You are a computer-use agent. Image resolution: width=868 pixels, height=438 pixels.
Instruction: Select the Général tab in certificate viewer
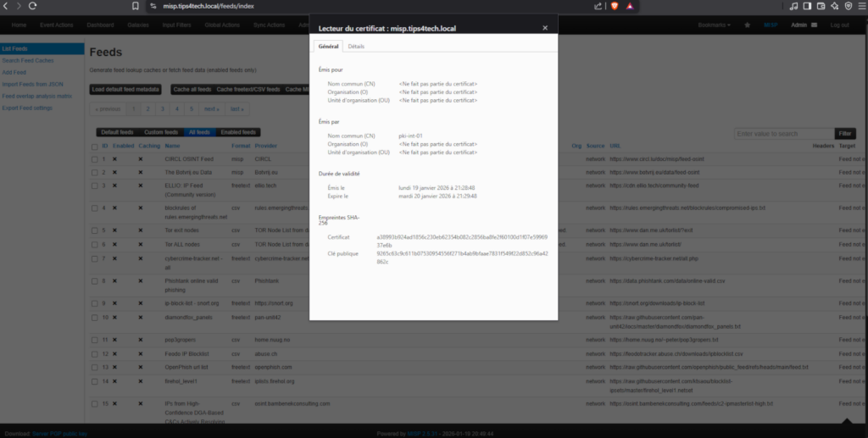pyautogui.click(x=328, y=47)
